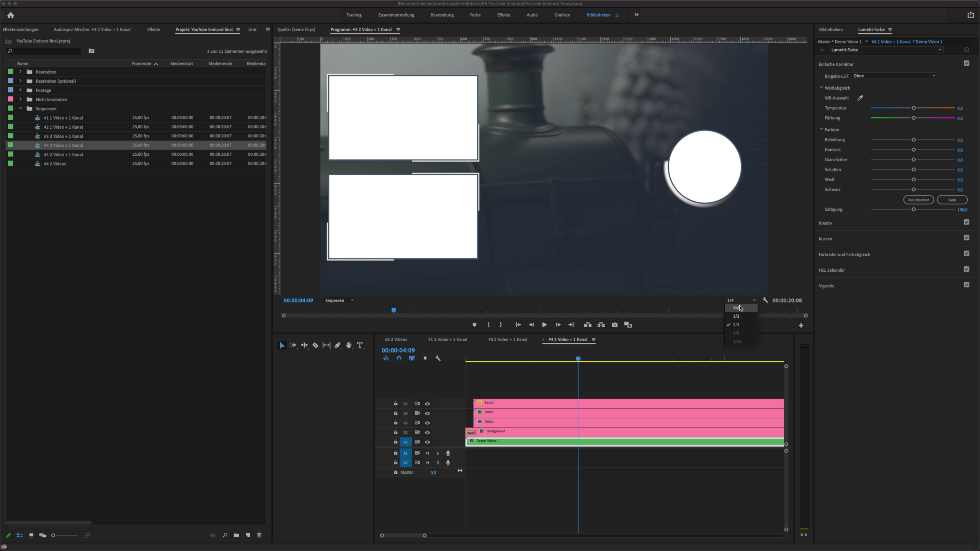Export frame with camera icon

(x=615, y=325)
